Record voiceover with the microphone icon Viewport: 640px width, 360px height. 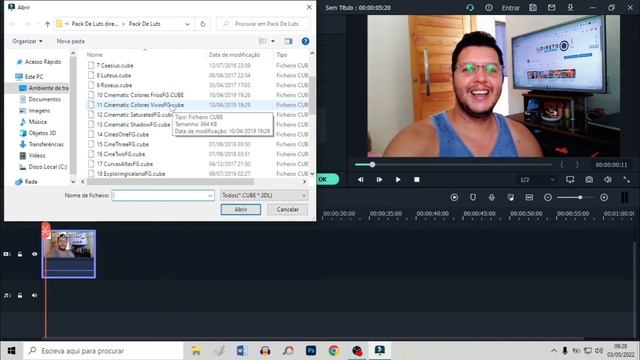click(492, 198)
